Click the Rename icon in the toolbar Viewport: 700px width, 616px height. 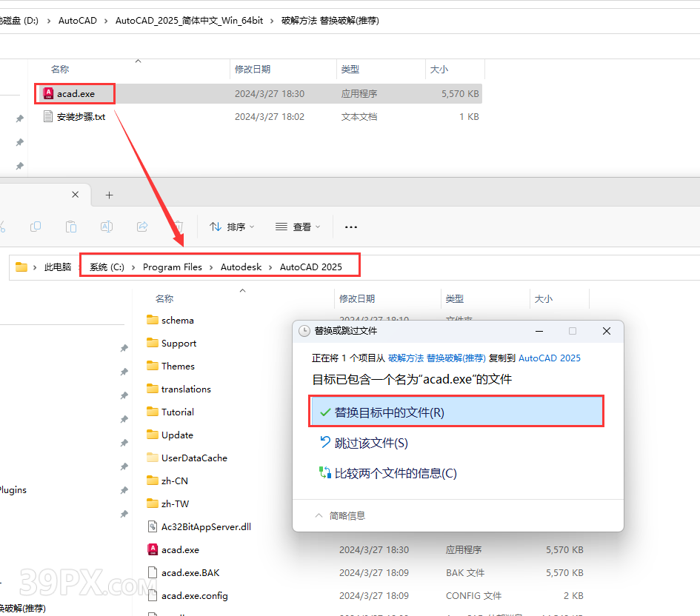click(107, 227)
